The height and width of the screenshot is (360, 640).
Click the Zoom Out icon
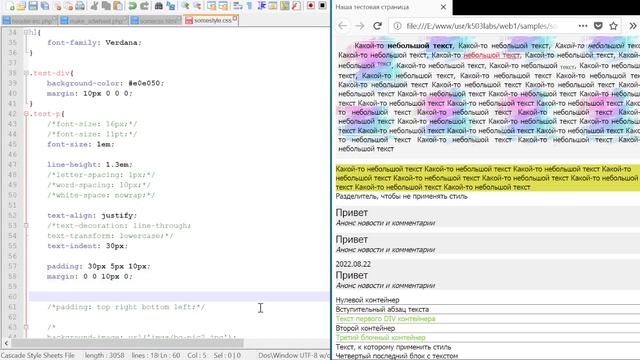pyautogui.click(x=197, y=6)
